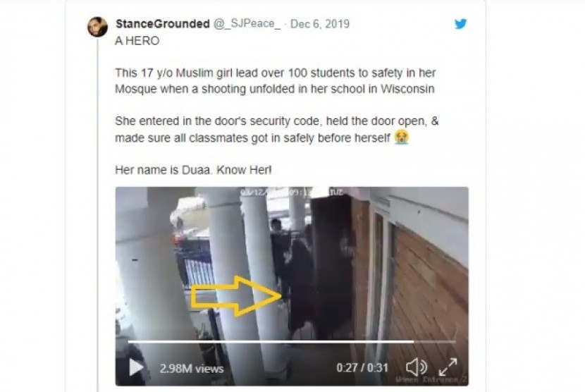This screenshot has height=392, width=585.
Task: Open the Dec 6, 2019 tweet date
Action: pos(320,23)
